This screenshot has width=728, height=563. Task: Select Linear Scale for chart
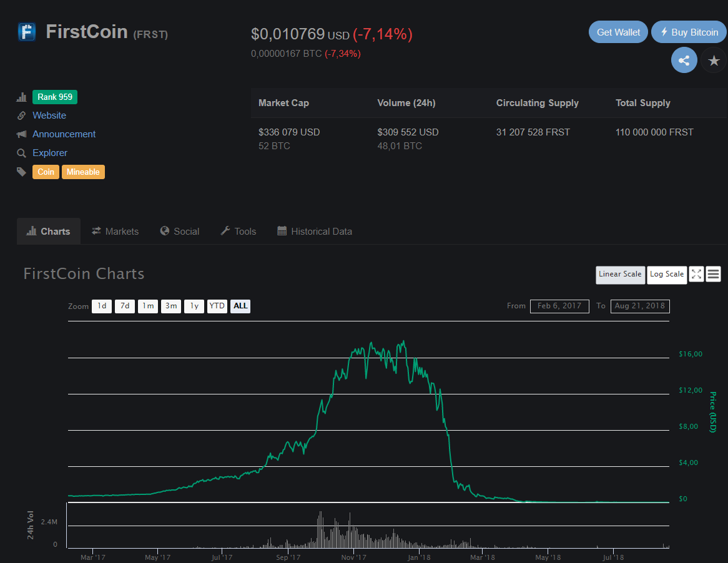tap(620, 275)
